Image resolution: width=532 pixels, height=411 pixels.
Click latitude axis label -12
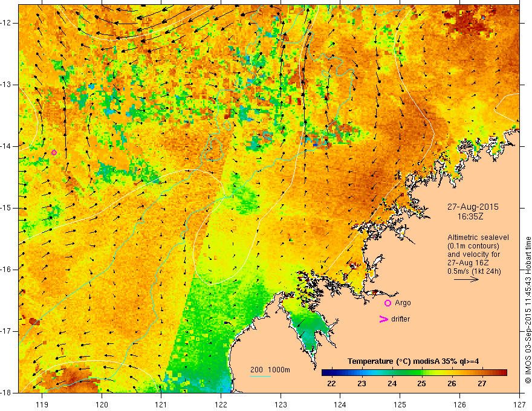click(x=6, y=23)
